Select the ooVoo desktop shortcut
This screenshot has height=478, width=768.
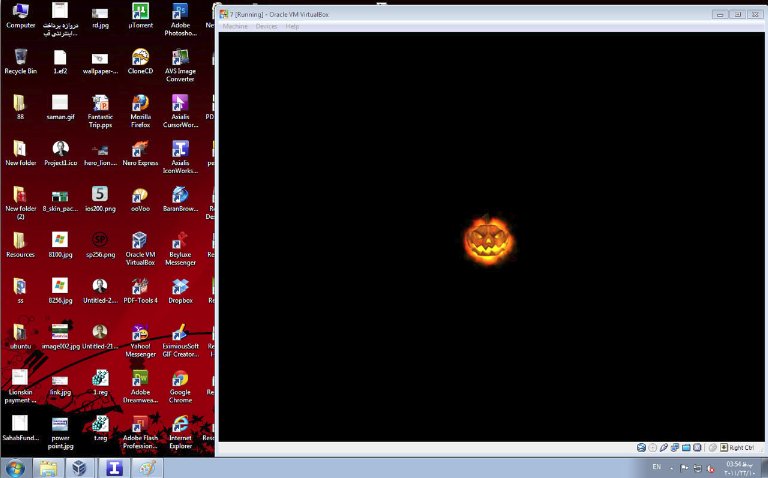tap(141, 199)
